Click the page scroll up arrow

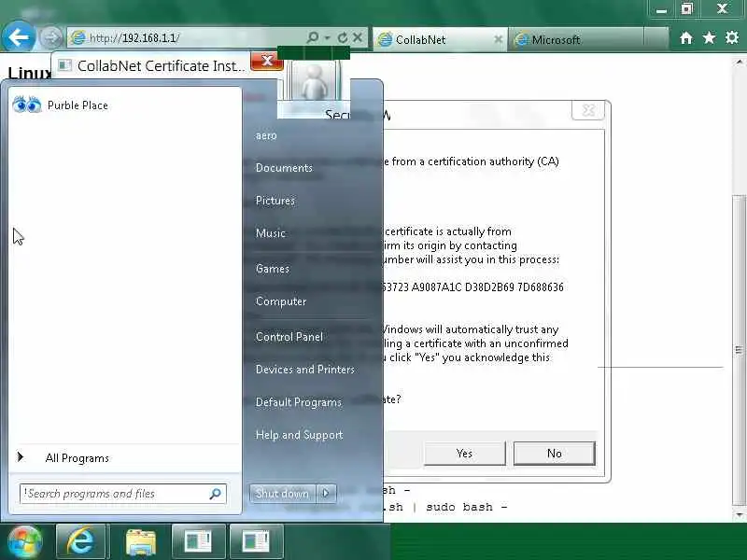pos(739,62)
